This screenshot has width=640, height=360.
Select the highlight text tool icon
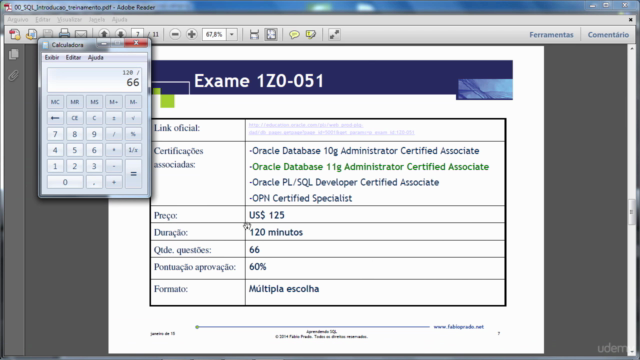click(x=311, y=35)
